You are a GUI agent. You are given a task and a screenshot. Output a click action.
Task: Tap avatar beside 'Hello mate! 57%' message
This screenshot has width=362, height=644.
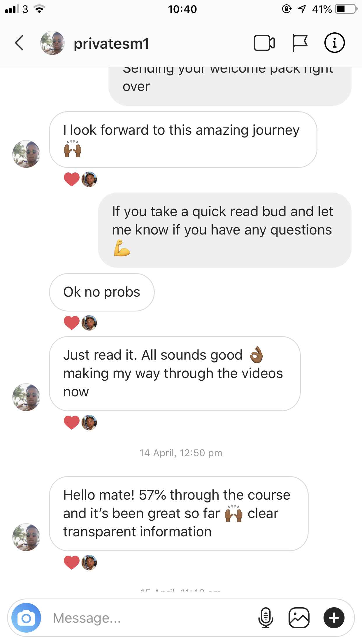click(x=26, y=537)
